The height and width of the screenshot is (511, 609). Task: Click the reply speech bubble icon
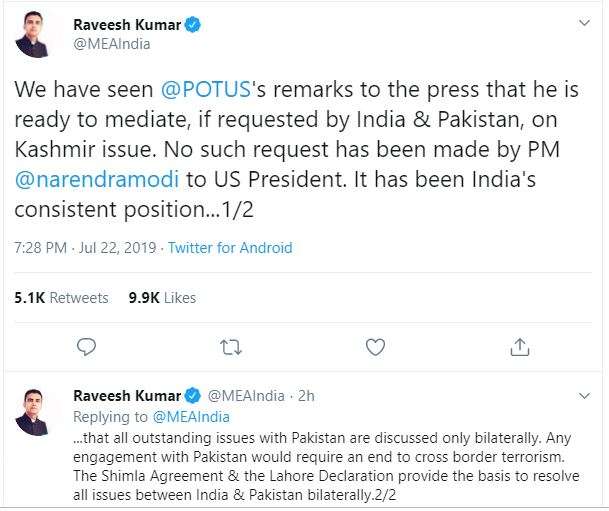86,348
